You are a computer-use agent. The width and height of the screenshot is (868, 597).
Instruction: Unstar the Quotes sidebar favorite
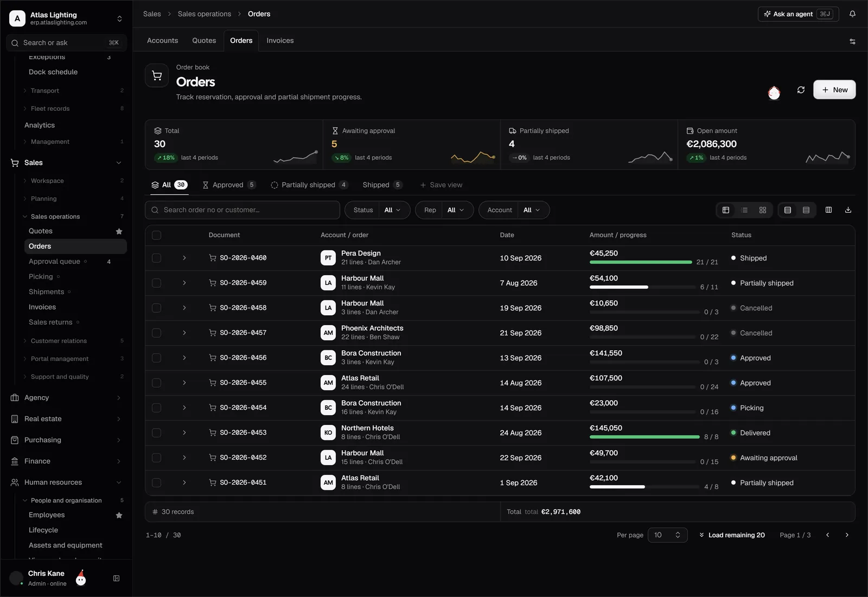[x=119, y=231]
